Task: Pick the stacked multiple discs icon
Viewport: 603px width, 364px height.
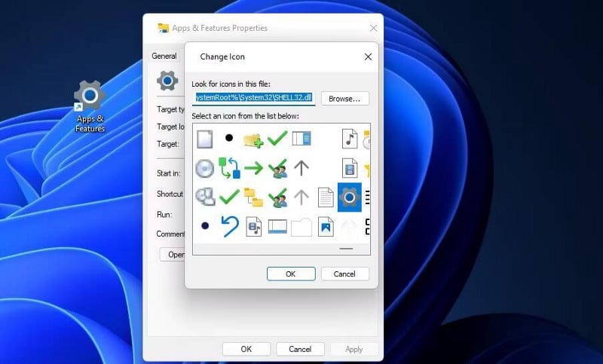Action: pyautogui.click(x=205, y=197)
